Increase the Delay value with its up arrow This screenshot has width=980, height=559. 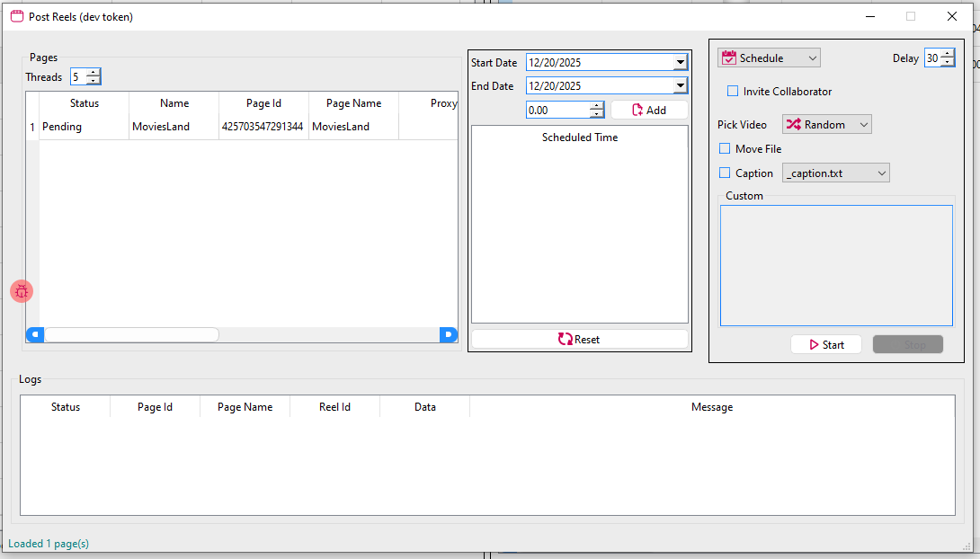click(948, 53)
